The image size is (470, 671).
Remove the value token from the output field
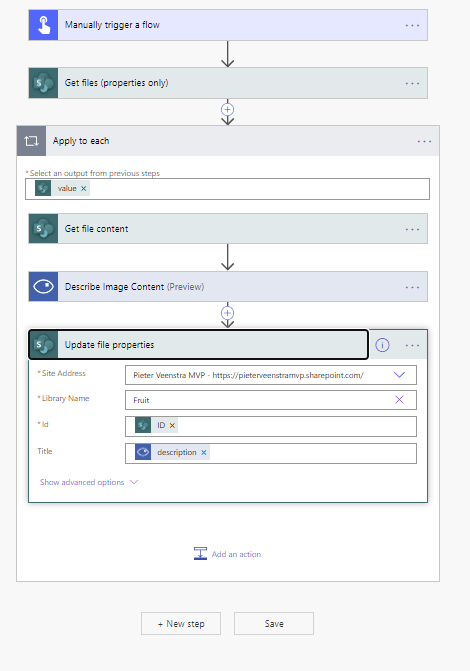(x=83, y=188)
